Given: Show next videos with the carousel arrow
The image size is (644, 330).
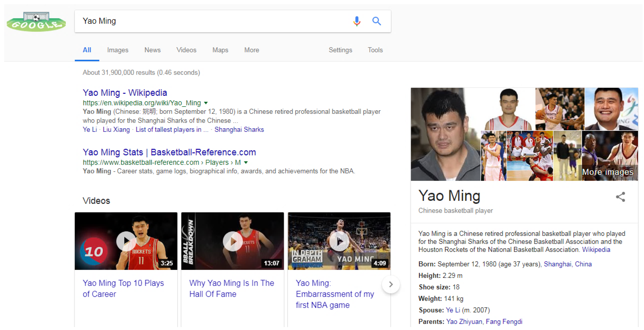Looking at the screenshot, I should 391,284.
